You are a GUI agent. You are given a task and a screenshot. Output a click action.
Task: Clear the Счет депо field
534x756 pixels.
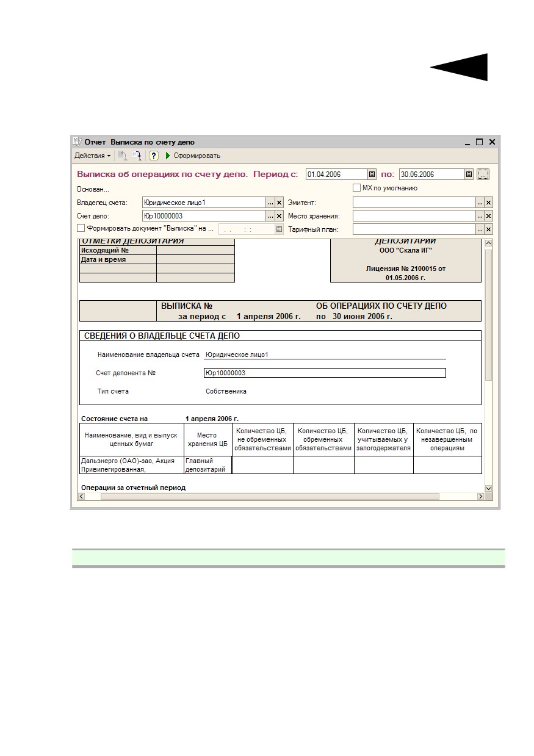tap(280, 216)
